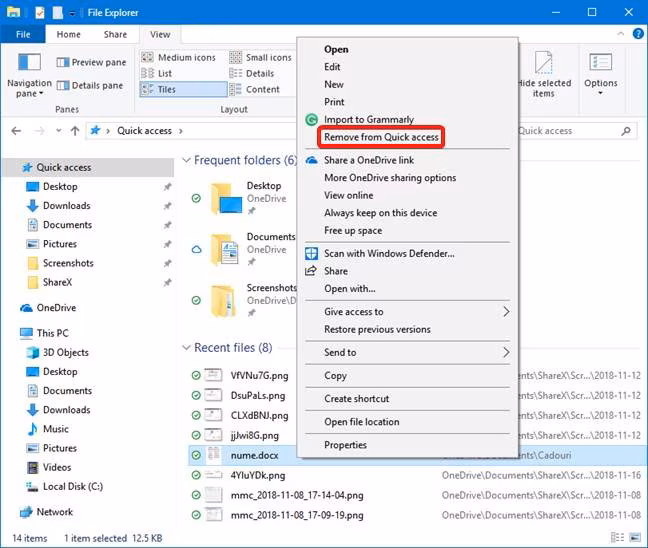Select file mmc_2018-11-08_17-14-04.png
The width and height of the screenshot is (648, 548).
[x=297, y=495]
